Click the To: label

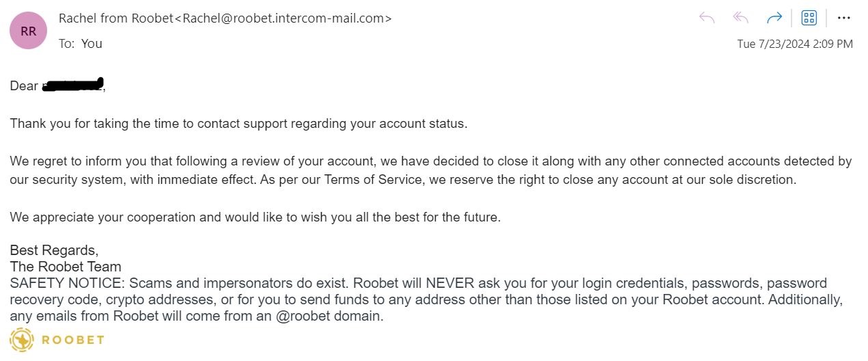click(x=67, y=44)
